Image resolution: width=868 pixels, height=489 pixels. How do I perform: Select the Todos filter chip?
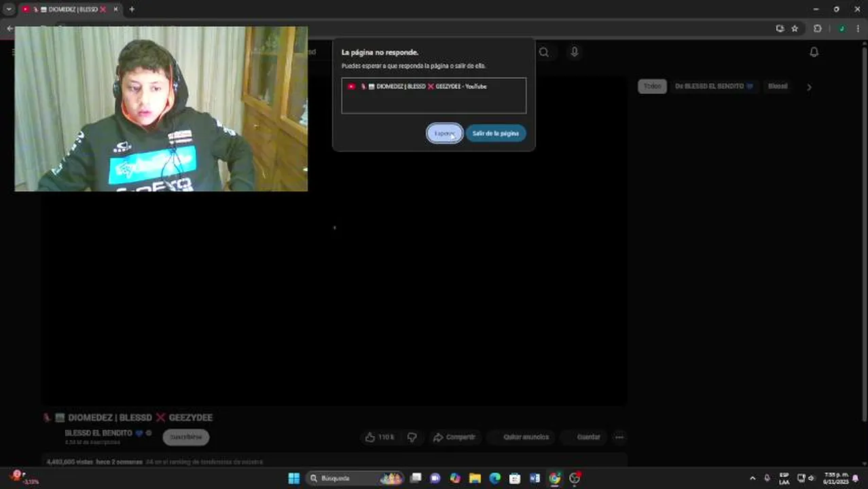[x=652, y=86]
